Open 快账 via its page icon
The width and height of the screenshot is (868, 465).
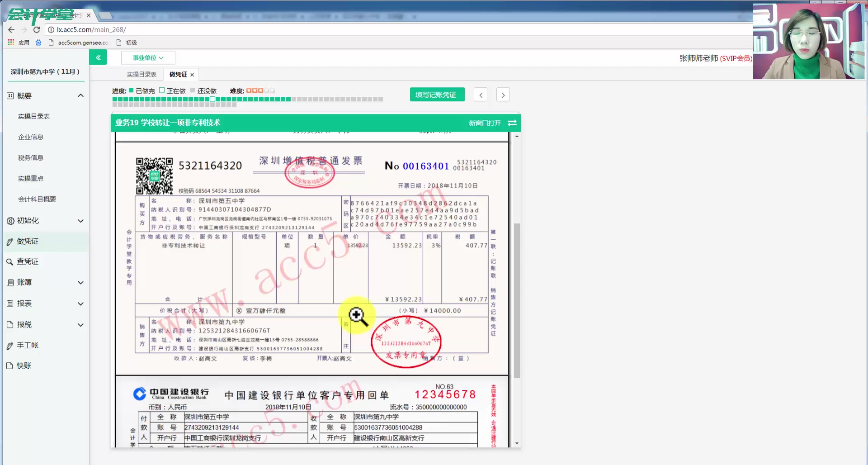pos(10,365)
